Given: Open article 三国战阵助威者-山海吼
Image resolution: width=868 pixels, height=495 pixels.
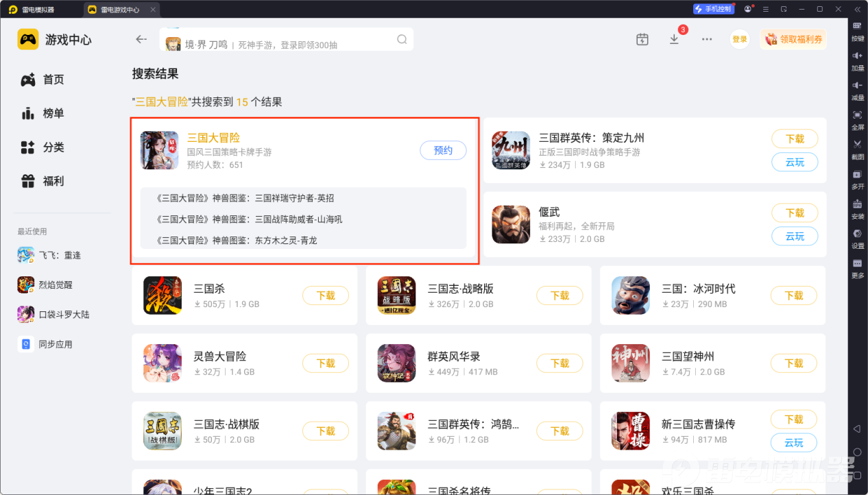Looking at the screenshot, I should (250, 219).
